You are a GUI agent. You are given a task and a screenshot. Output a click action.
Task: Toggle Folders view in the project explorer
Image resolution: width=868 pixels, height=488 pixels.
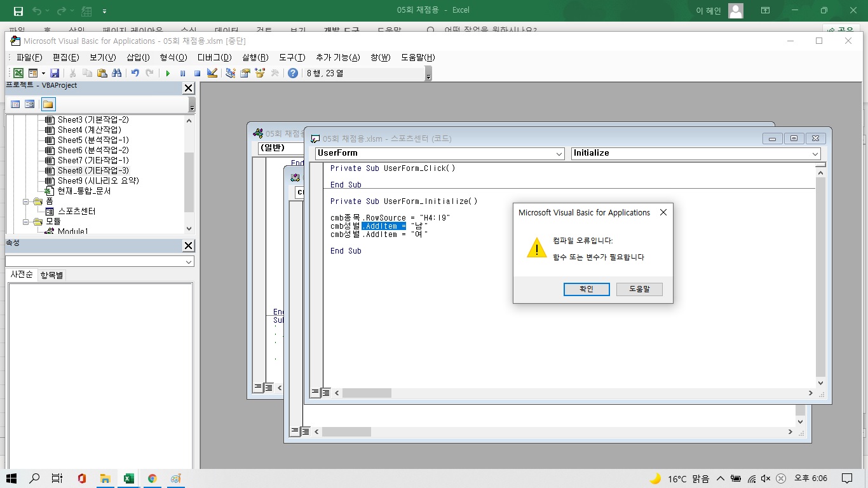tap(48, 104)
